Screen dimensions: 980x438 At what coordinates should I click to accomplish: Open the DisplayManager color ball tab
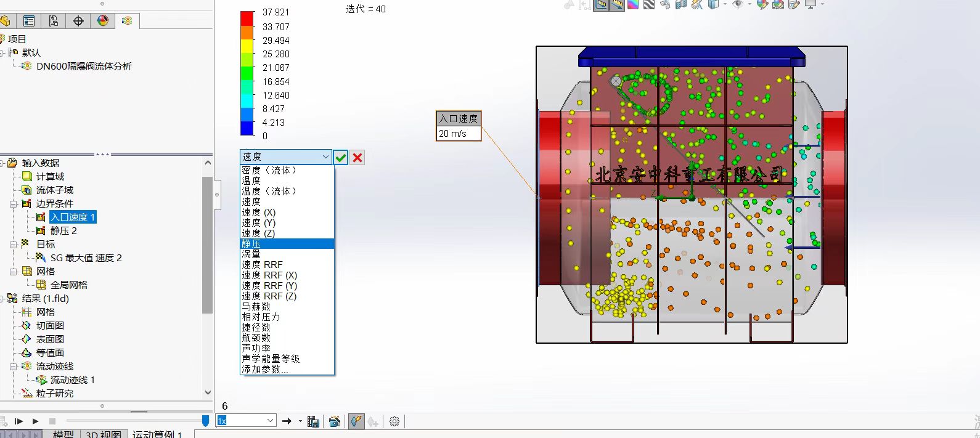103,21
